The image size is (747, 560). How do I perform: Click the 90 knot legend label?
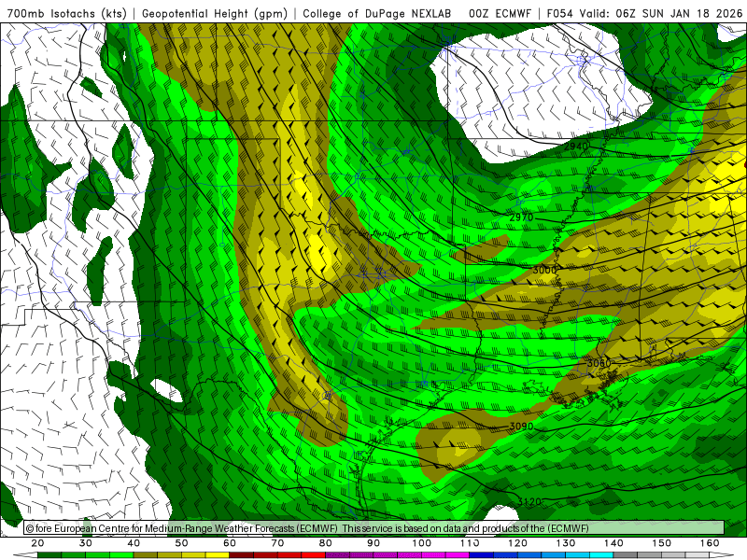pyautogui.click(x=373, y=543)
